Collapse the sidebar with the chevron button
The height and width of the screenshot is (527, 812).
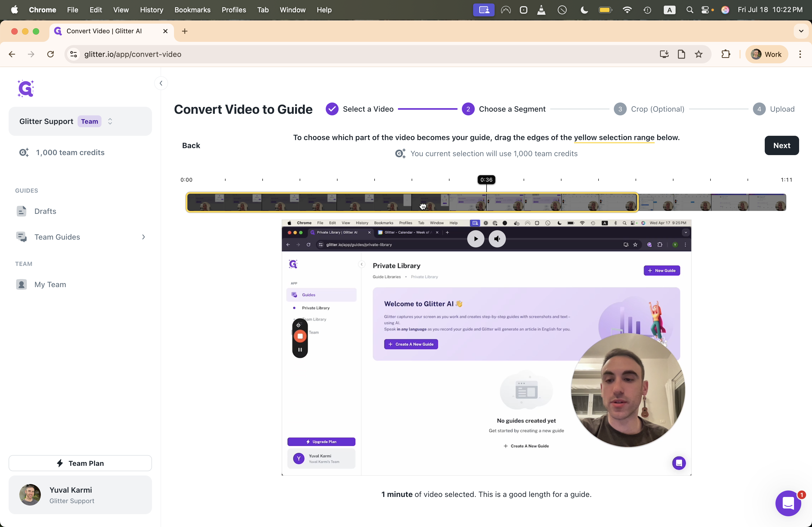161,83
